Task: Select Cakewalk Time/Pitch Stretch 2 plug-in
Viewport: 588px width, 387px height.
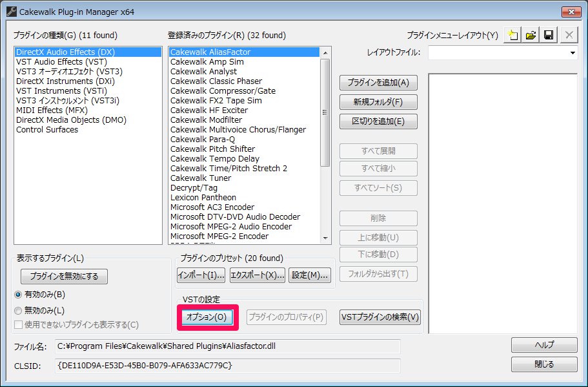Action: point(245,169)
